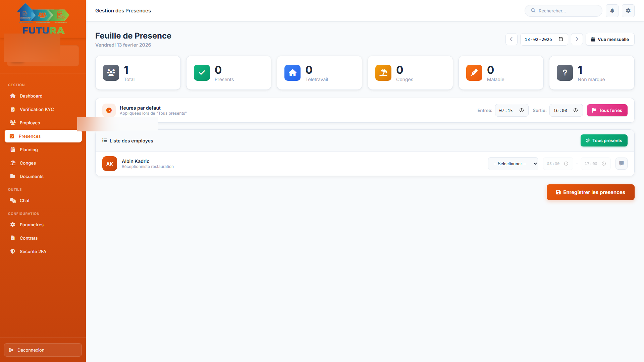Click the Teletravail house icon card
Image resolution: width=644 pixels, height=362 pixels.
(x=292, y=73)
